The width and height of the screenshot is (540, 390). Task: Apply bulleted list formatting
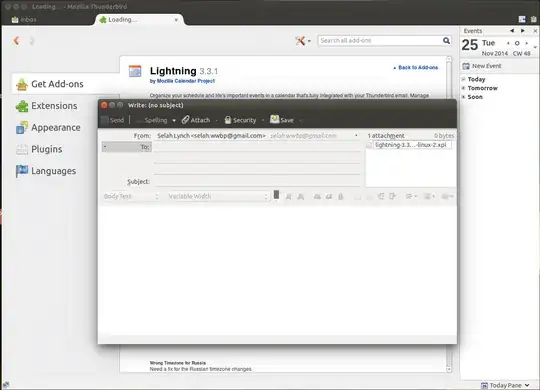click(x=357, y=197)
